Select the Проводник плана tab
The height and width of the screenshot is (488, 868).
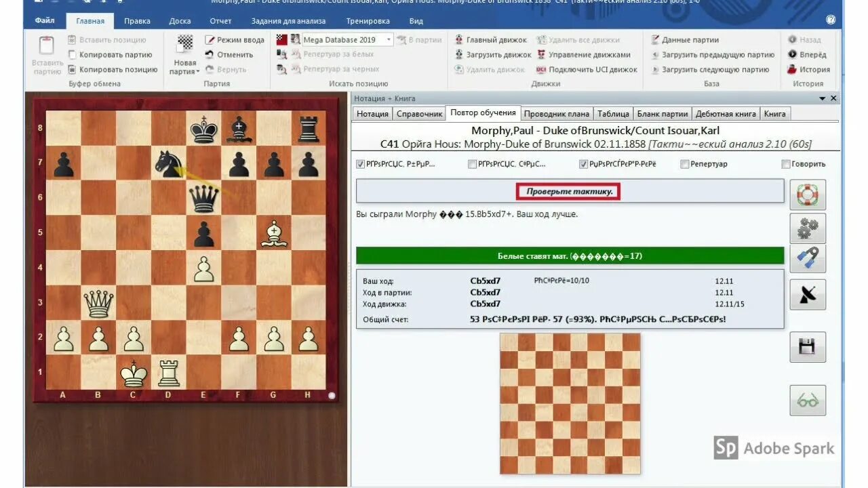(557, 114)
